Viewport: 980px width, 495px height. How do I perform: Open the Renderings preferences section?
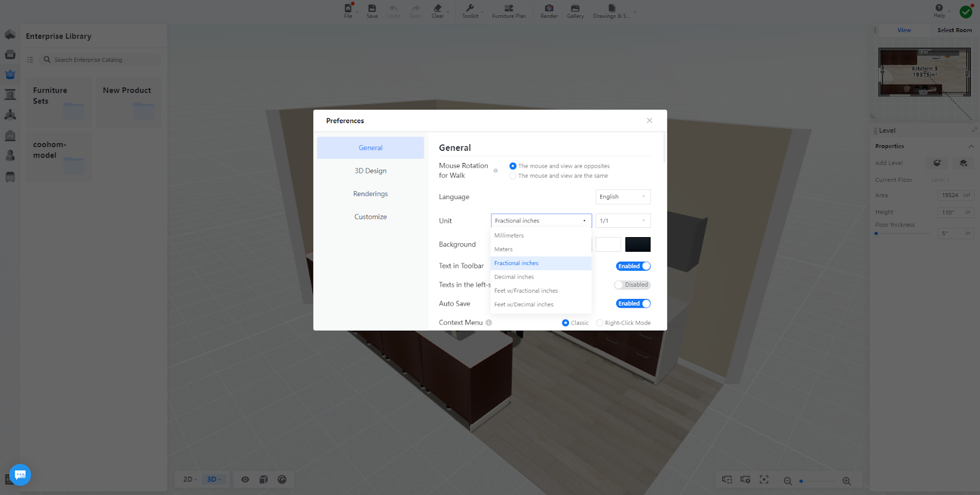[x=371, y=194]
